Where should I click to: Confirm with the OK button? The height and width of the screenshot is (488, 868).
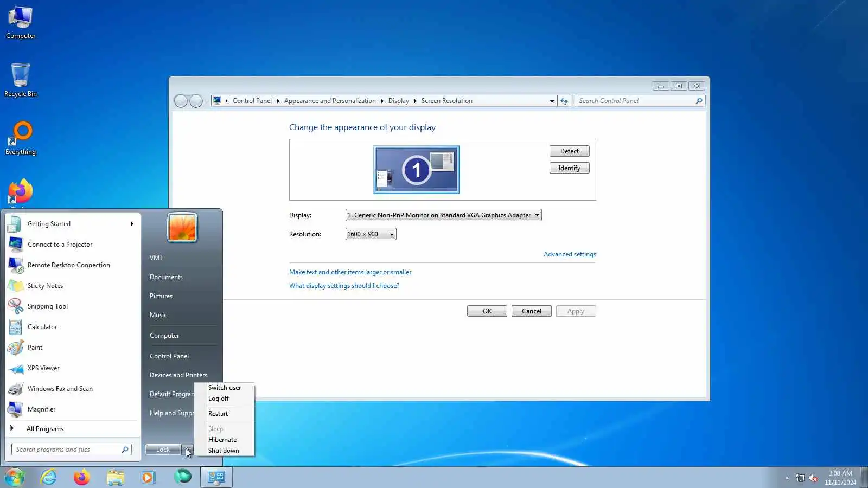click(487, 311)
